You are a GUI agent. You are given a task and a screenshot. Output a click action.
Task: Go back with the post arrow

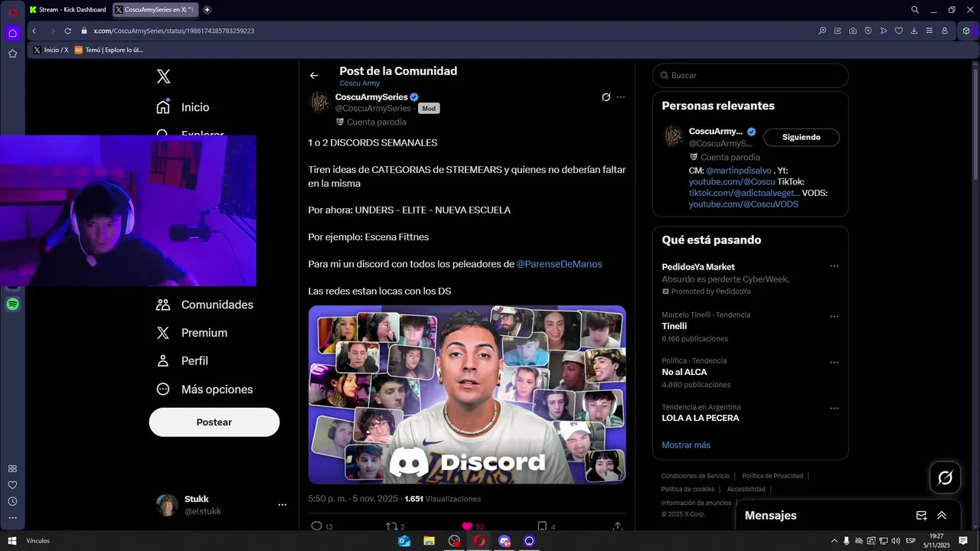click(x=314, y=76)
